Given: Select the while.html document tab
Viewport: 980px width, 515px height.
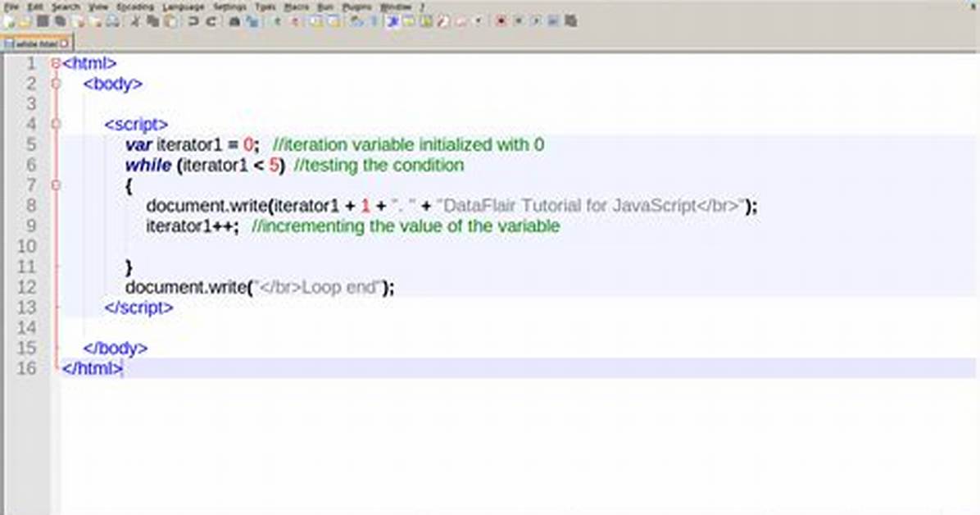Looking at the screenshot, I should 36,43.
